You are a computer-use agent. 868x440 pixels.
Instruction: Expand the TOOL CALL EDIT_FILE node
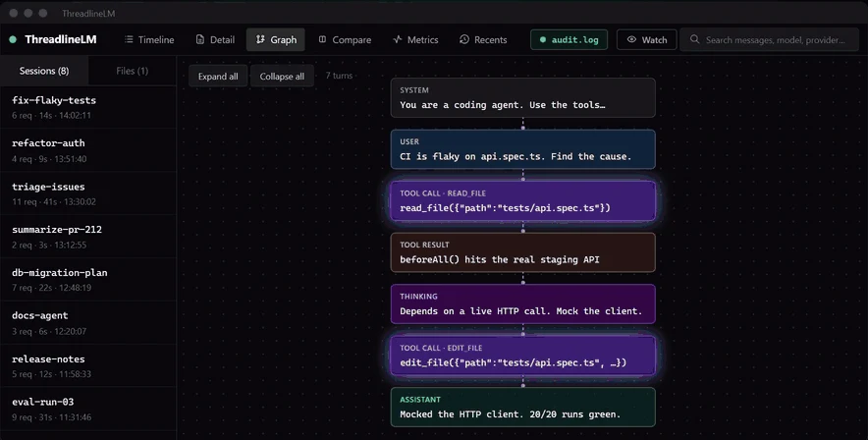[523, 356]
